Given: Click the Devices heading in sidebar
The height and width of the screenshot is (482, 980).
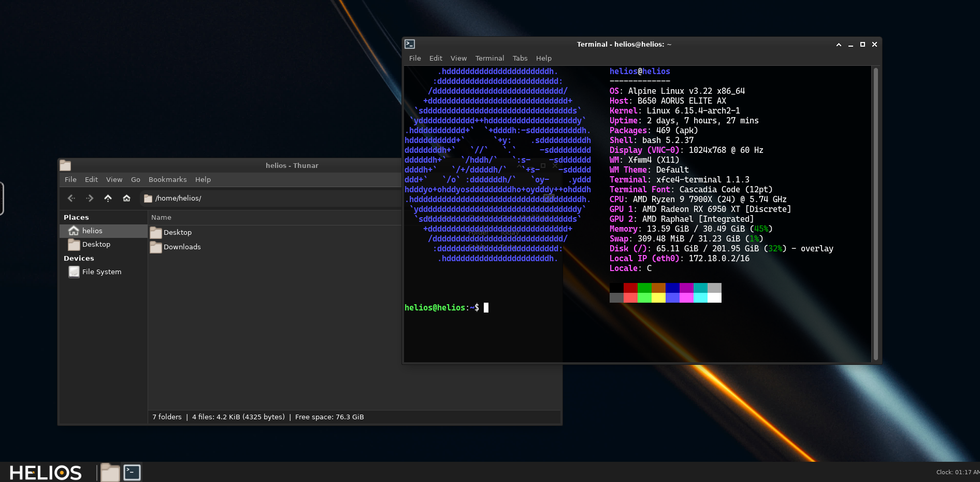Looking at the screenshot, I should pos(79,258).
